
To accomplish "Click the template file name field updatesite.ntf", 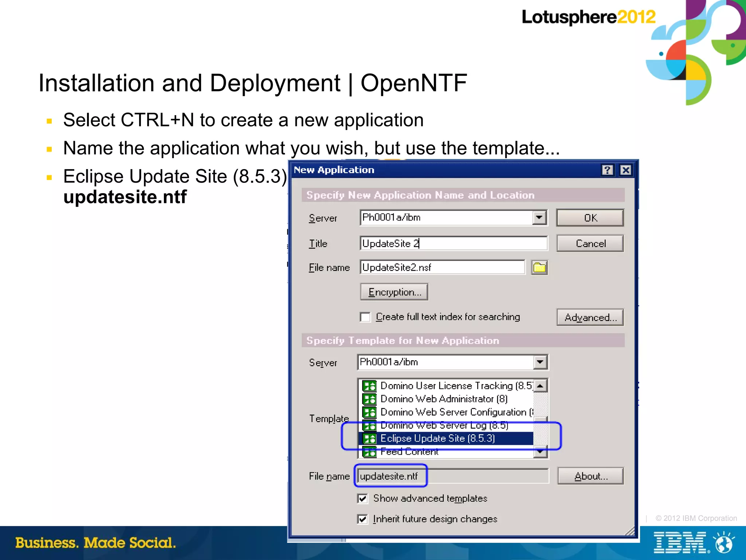I will (x=453, y=476).
